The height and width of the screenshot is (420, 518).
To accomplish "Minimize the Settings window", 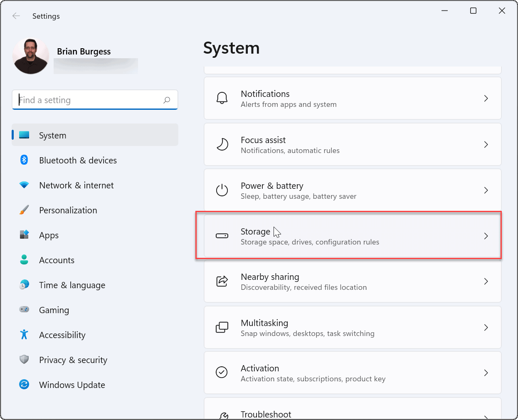I will pos(444,11).
